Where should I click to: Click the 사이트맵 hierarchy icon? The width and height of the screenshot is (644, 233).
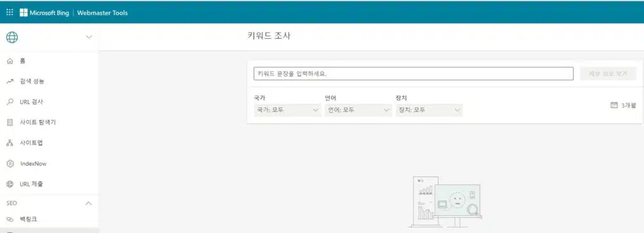pyautogui.click(x=10, y=143)
